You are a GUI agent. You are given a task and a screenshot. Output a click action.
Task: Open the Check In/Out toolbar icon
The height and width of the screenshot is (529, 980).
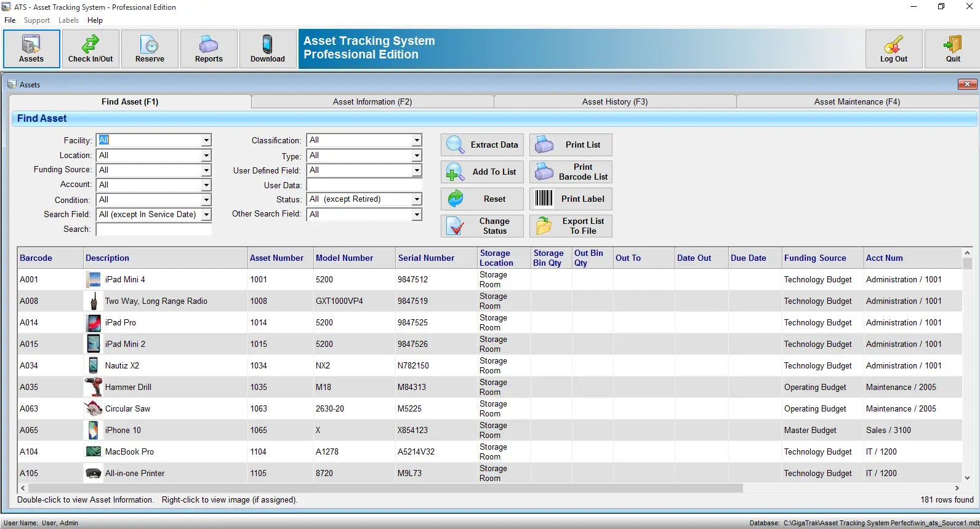[x=90, y=44]
